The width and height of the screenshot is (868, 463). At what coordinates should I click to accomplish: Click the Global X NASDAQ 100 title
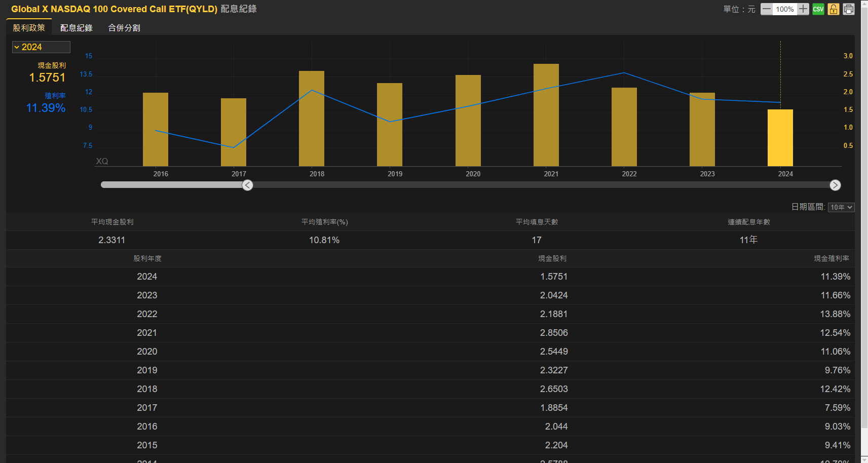point(114,9)
